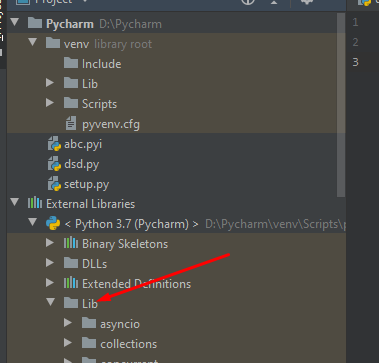Open the 'setup.py' file name

tap(87, 184)
